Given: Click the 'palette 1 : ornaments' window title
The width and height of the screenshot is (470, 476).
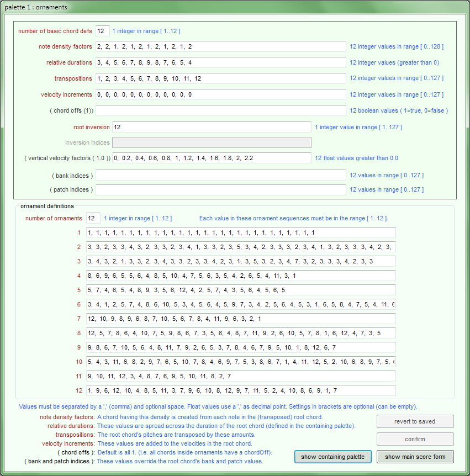Looking at the screenshot, I should click(36, 7).
